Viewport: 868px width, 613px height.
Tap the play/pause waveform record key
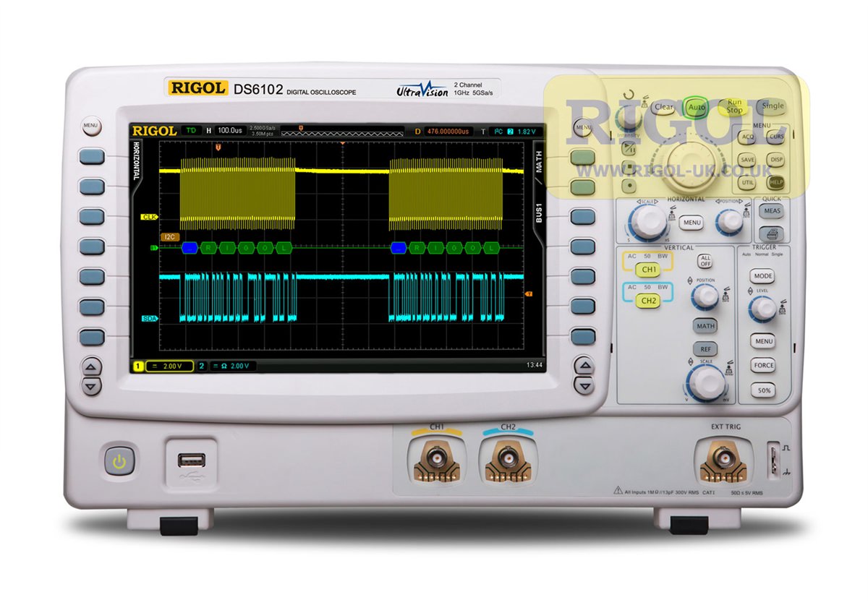pos(629,148)
